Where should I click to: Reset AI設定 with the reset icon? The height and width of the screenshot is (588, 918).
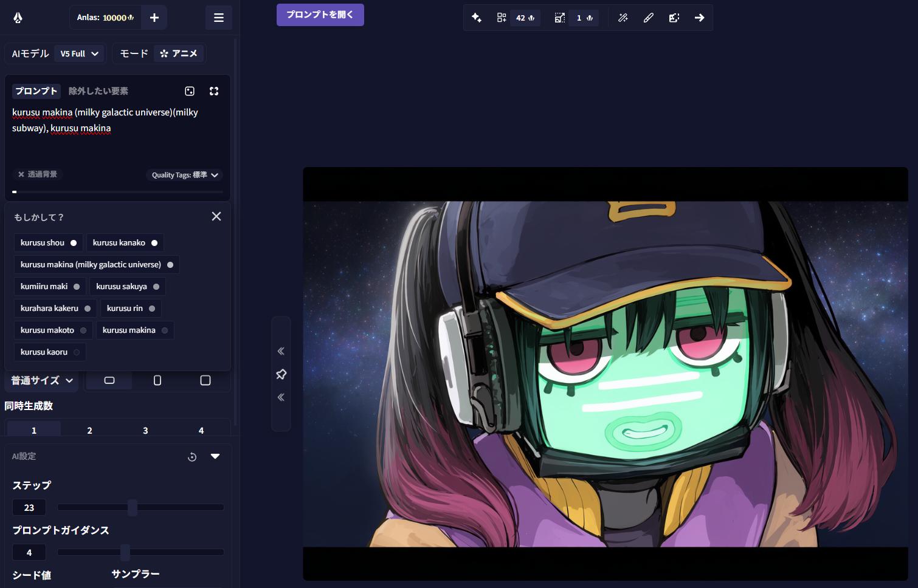tap(192, 457)
